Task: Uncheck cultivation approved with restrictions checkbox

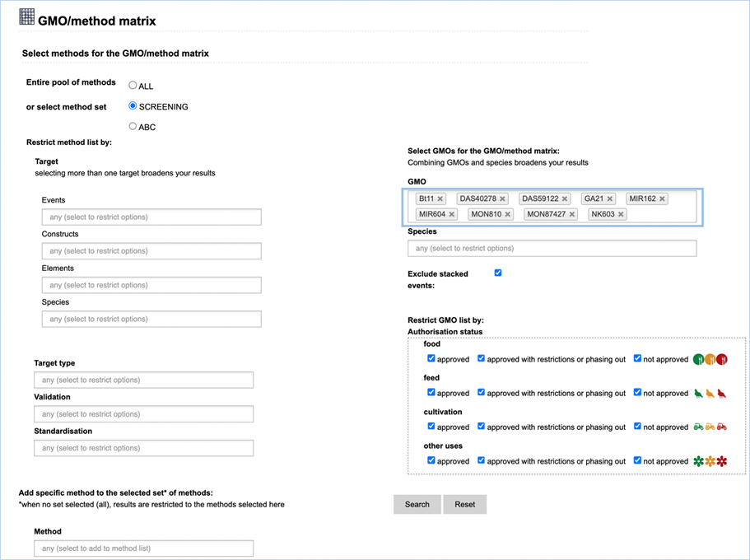Action: pyautogui.click(x=481, y=426)
